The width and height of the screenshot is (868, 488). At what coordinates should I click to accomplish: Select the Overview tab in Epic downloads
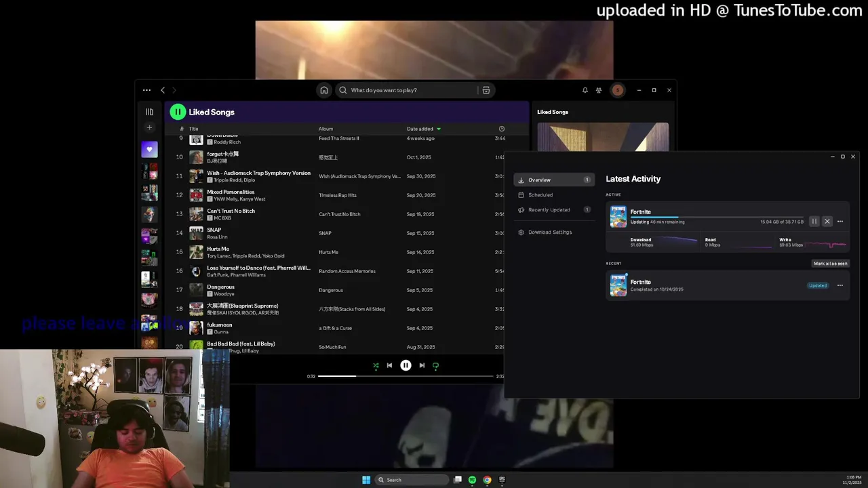click(x=554, y=180)
